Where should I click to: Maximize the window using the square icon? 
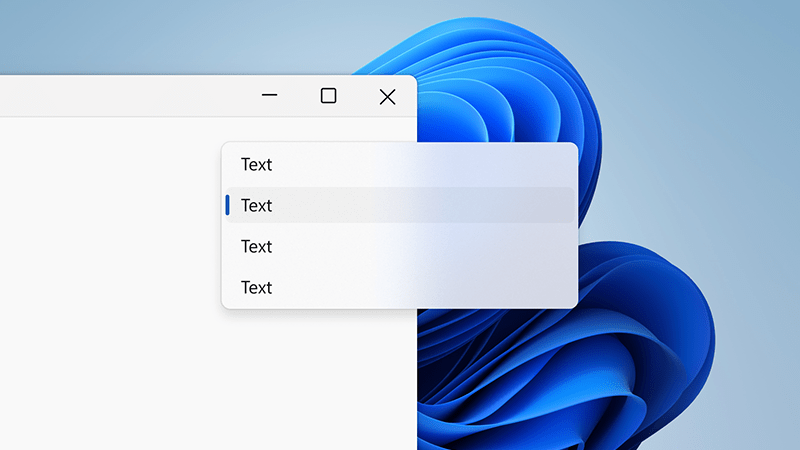tap(329, 96)
